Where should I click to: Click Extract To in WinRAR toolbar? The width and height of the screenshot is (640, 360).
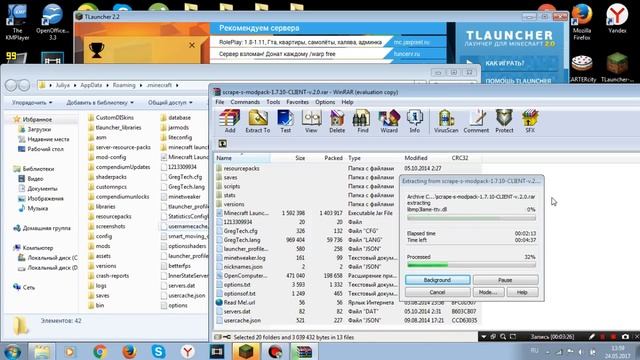pos(258,121)
